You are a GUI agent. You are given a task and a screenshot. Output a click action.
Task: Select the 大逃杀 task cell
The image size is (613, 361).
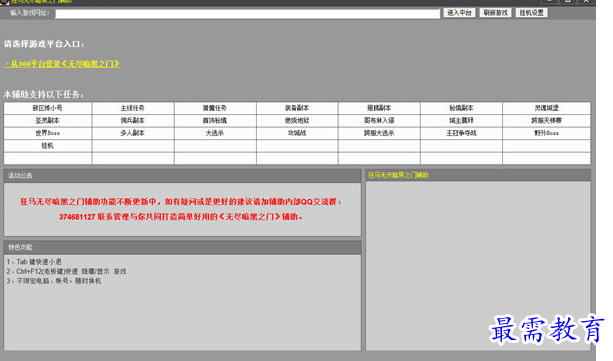(215, 133)
